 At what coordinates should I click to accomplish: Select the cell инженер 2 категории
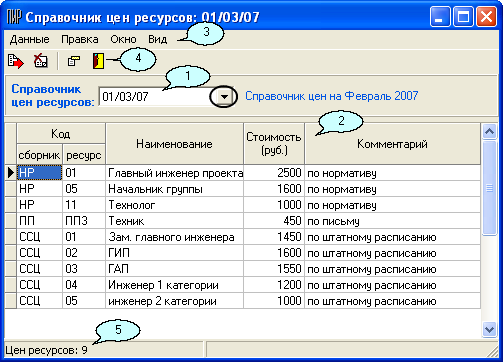pyautogui.click(x=175, y=301)
